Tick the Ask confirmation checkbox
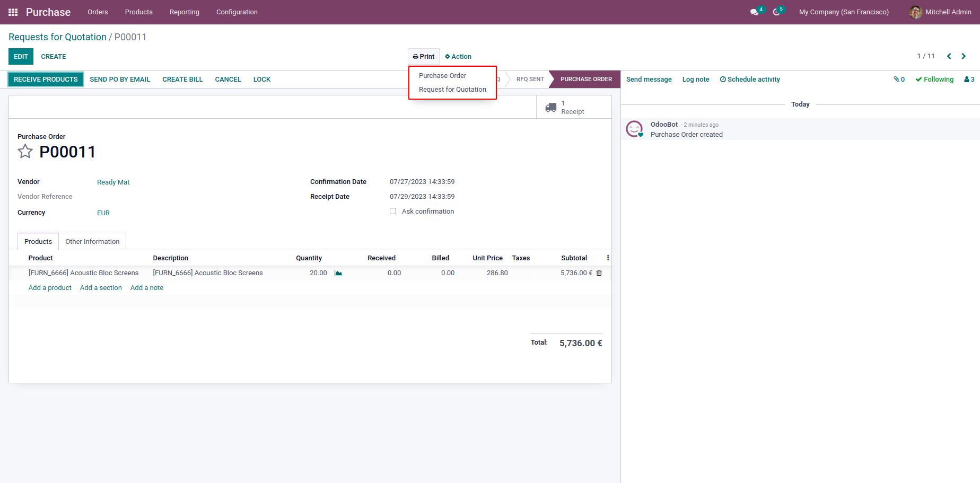This screenshot has width=980, height=483. pyautogui.click(x=393, y=211)
